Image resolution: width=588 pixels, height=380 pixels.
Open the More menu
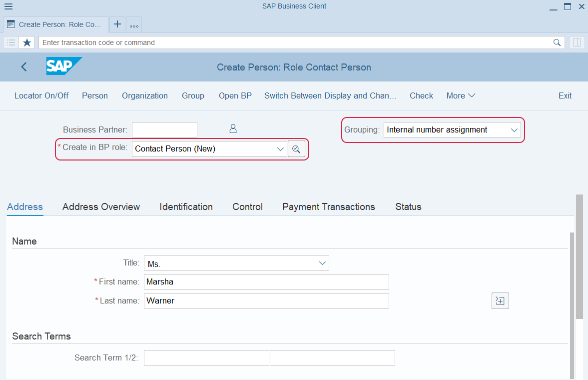(x=461, y=96)
